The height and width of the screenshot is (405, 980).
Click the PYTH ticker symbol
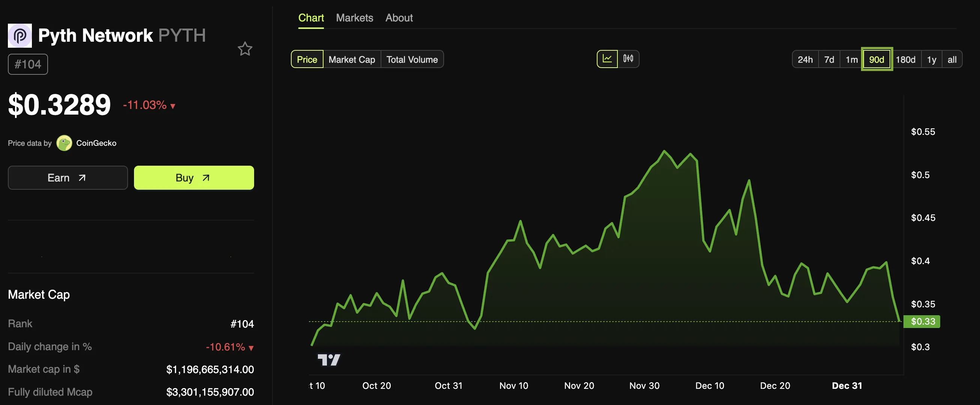[182, 36]
